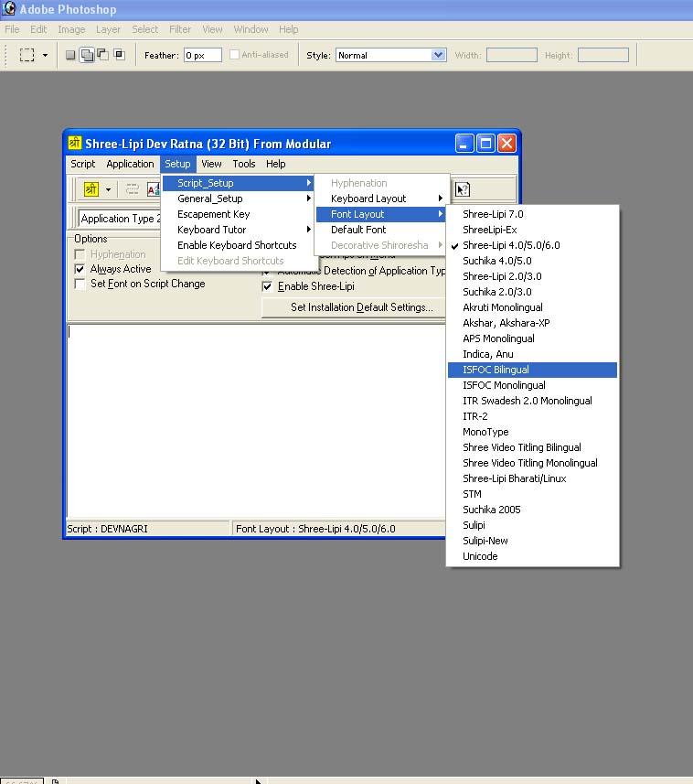Expand the marquee tool preset arrow
The height and width of the screenshot is (784, 693).
pyautogui.click(x=45, y=55)
